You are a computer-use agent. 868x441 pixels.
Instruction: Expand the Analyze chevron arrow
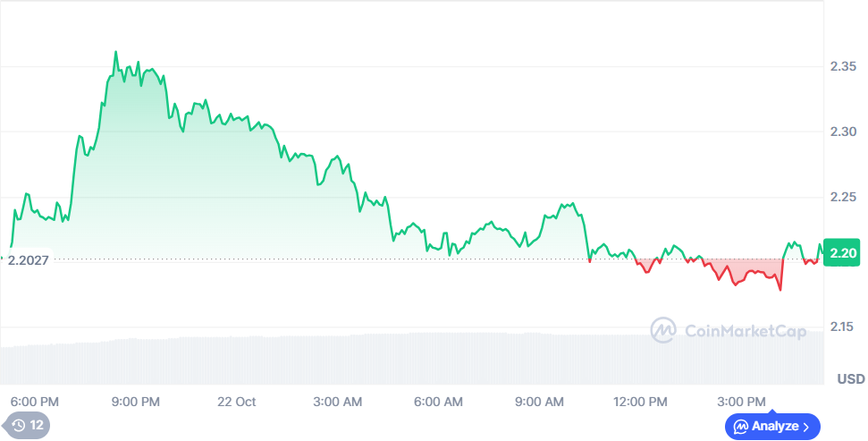tap(806, 427)
